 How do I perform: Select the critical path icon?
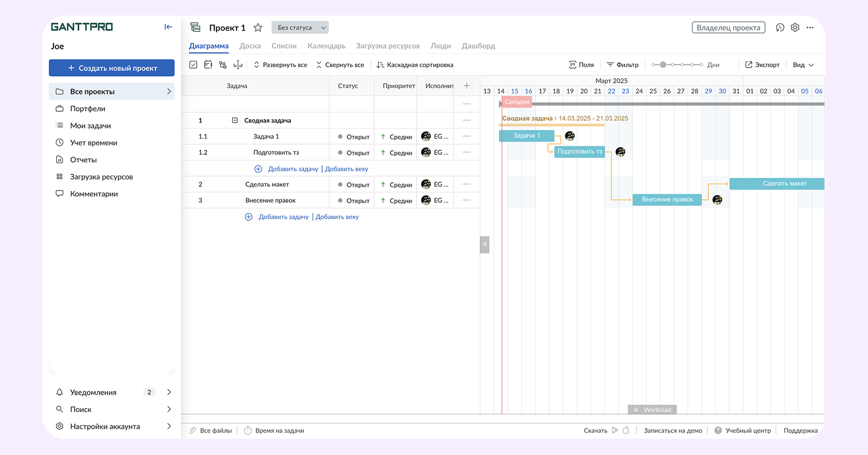coord(237,64)
